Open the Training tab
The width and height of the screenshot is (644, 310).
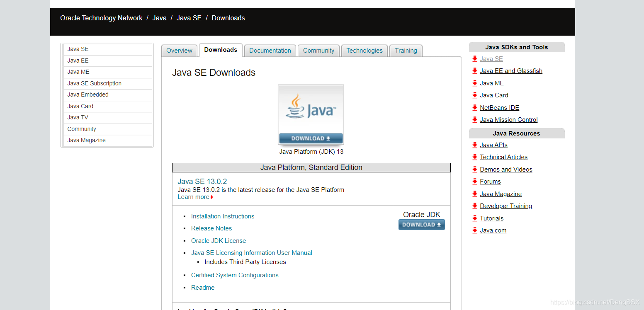point(406,51)
